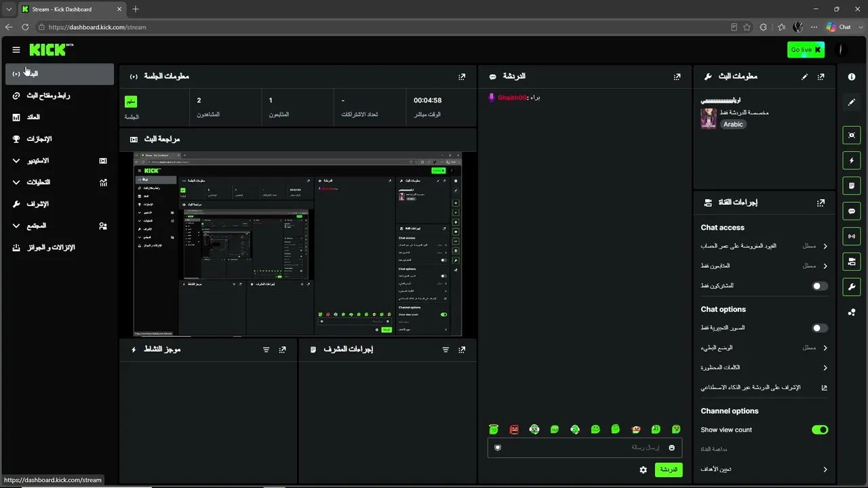Edit stream info with pencil in معلومات البث

coord(805,77)
